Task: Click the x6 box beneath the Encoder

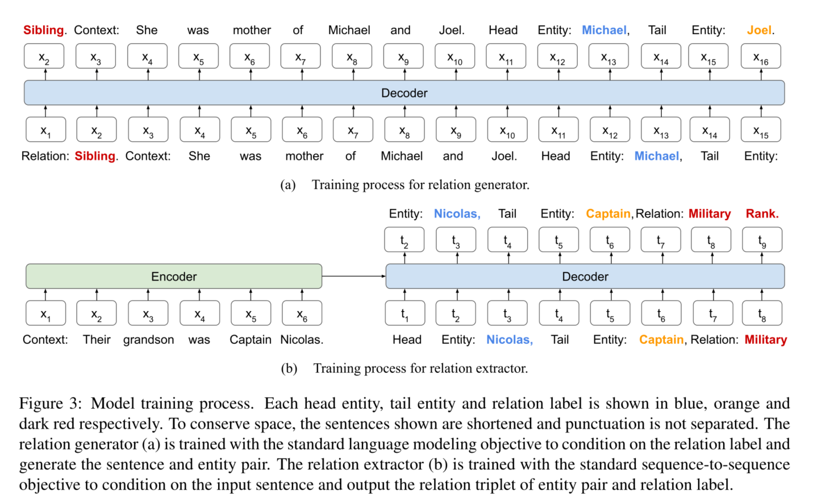Action: pyautogui.click(x=302, y=313)
